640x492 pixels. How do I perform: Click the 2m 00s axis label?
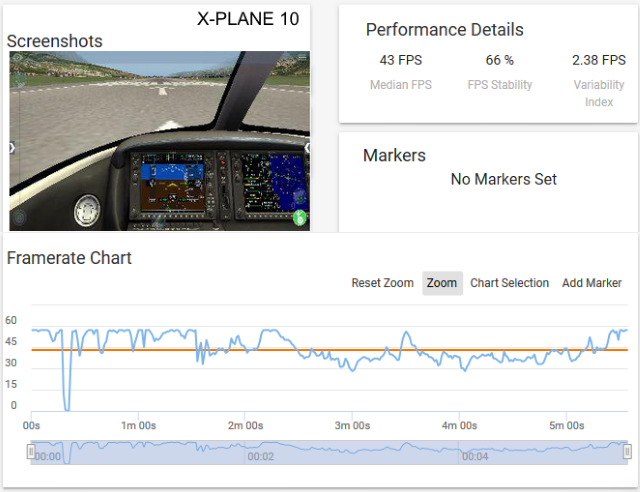click(245, 425)
